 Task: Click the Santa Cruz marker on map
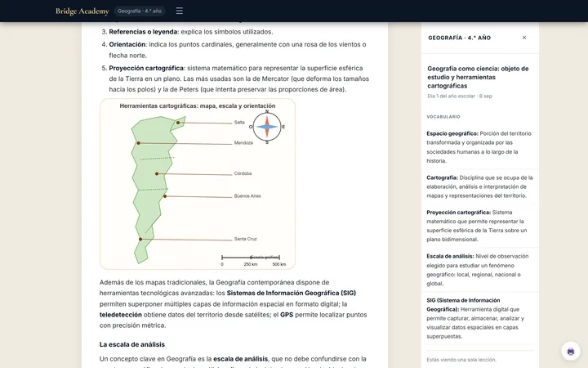coord(140,239)
